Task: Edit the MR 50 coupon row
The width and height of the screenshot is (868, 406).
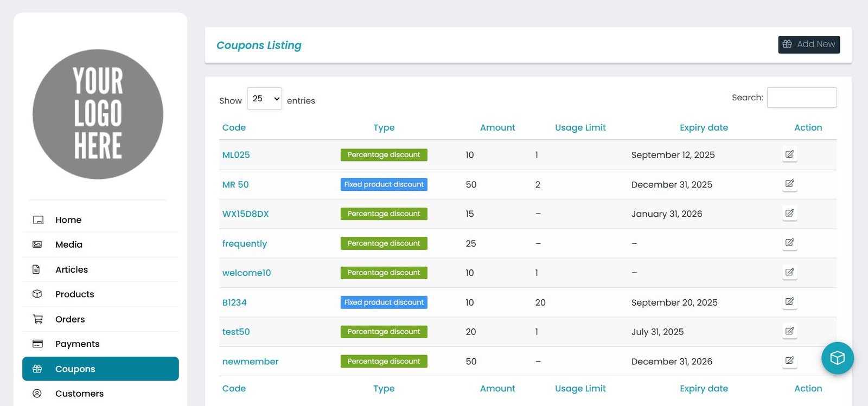Action: pos(789,184)
